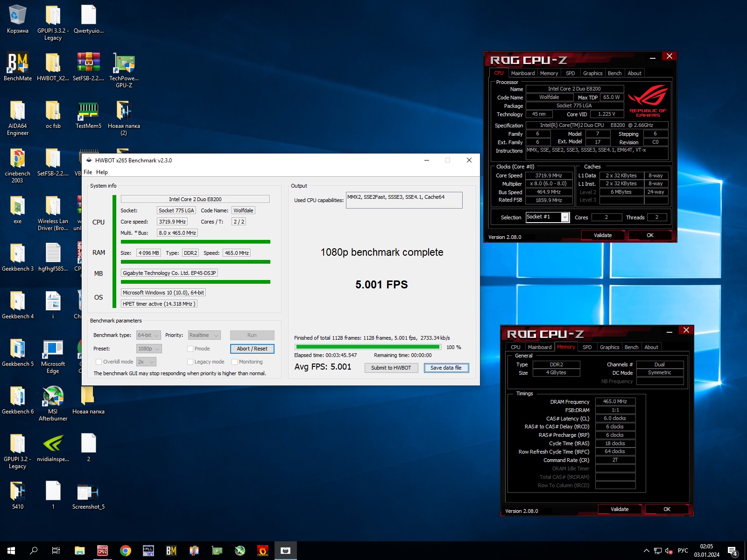This screenshot has height=560, width=747.
Task: Click the РУС language indicator
Action: click(683, 551)
